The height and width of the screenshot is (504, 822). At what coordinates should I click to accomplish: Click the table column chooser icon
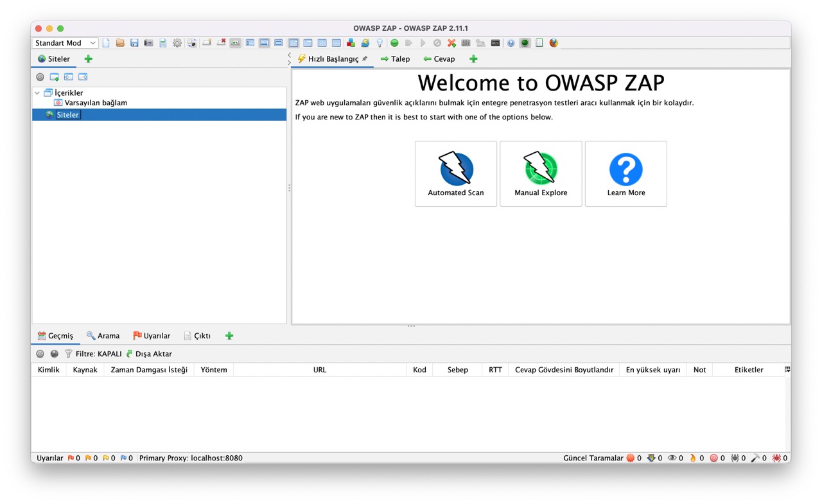(787, 370)
